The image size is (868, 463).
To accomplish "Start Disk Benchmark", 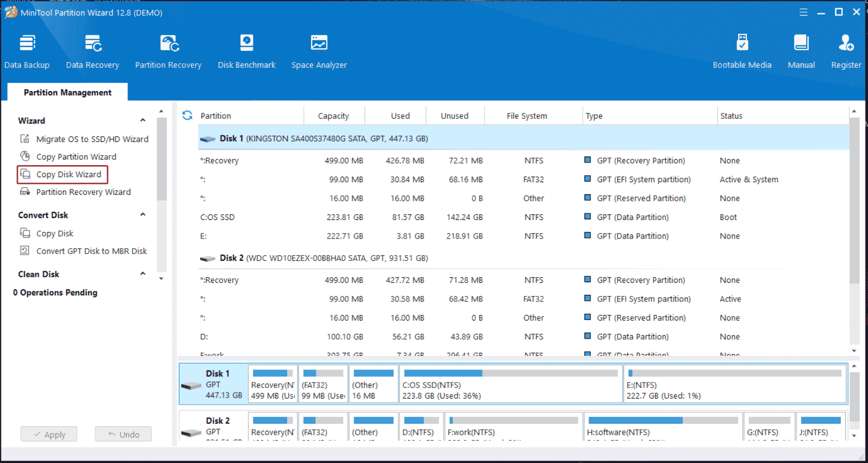I will 247,52.
